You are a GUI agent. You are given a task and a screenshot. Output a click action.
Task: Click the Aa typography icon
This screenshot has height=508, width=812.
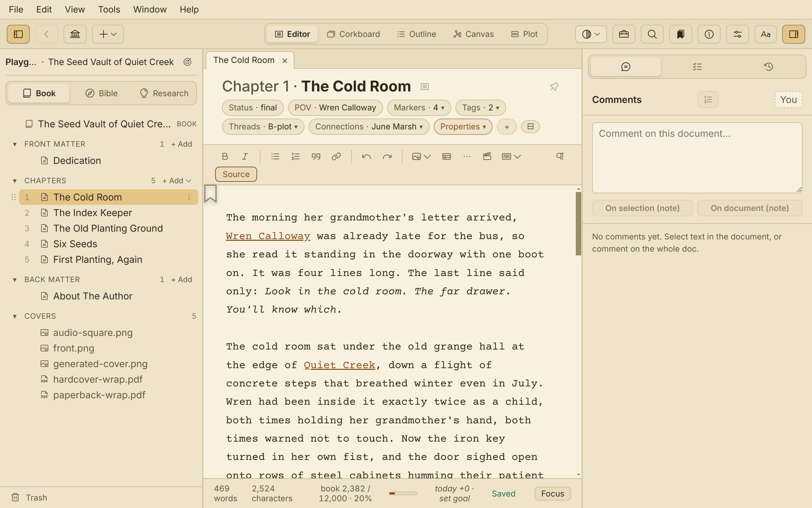pyautogui.click(x=765, y=34)
